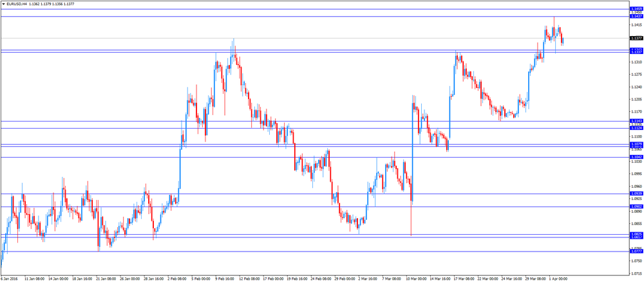Click the 1 Apr 00:00 time label
Screen dimensions: 644x283
[560, 279]
